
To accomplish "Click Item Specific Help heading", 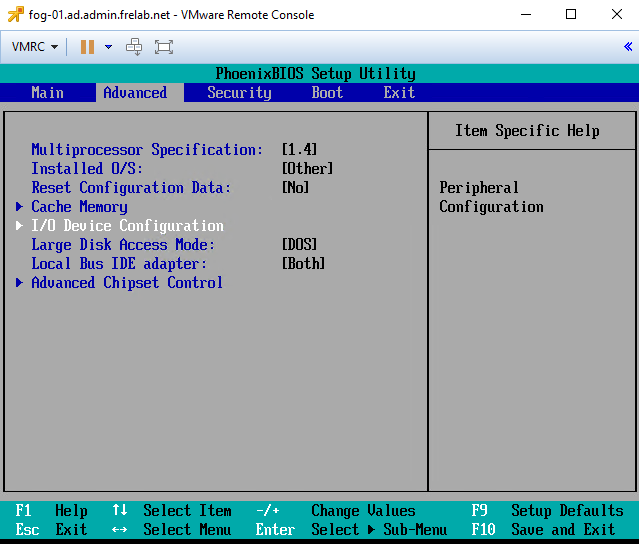I will point(527,131).
